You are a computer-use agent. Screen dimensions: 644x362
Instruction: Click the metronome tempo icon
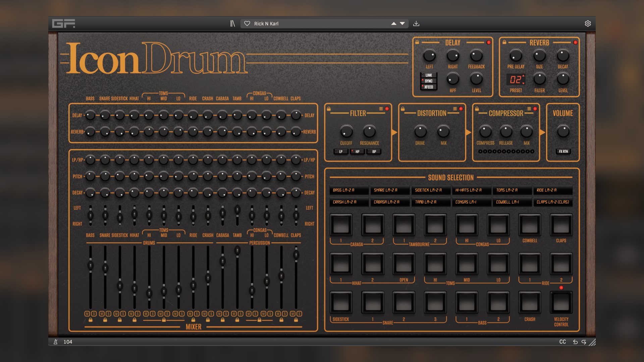56,342
